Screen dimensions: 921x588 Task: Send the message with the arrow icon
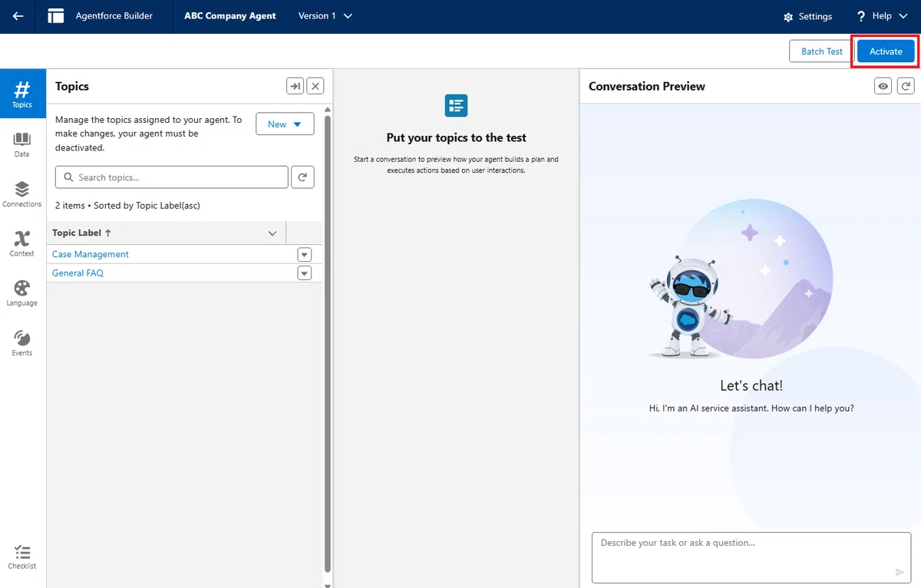pos(900,572)
